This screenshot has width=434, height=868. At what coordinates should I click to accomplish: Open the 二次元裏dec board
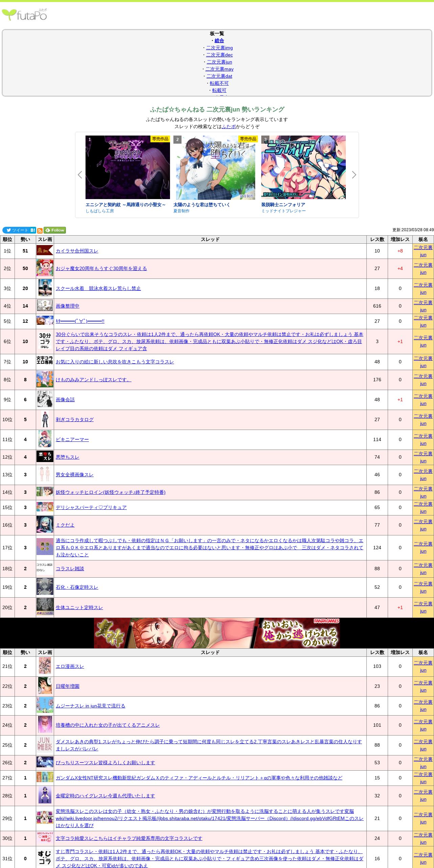coord(219,55)
